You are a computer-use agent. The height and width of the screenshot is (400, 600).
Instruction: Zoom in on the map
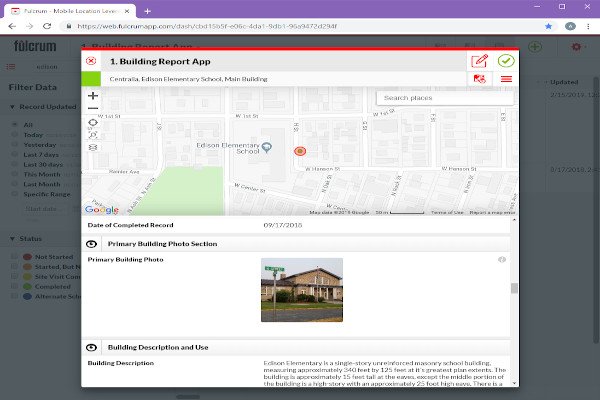(93, 95)
